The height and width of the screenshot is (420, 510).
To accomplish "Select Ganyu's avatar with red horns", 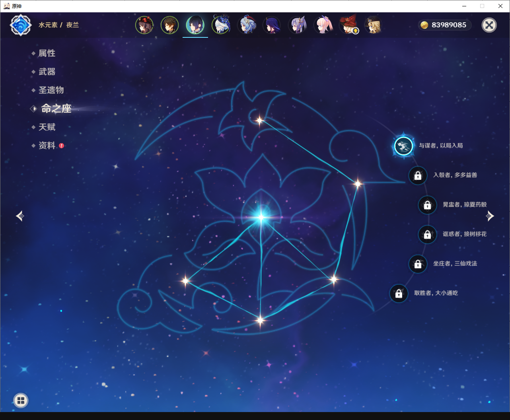I will (246, 25).
